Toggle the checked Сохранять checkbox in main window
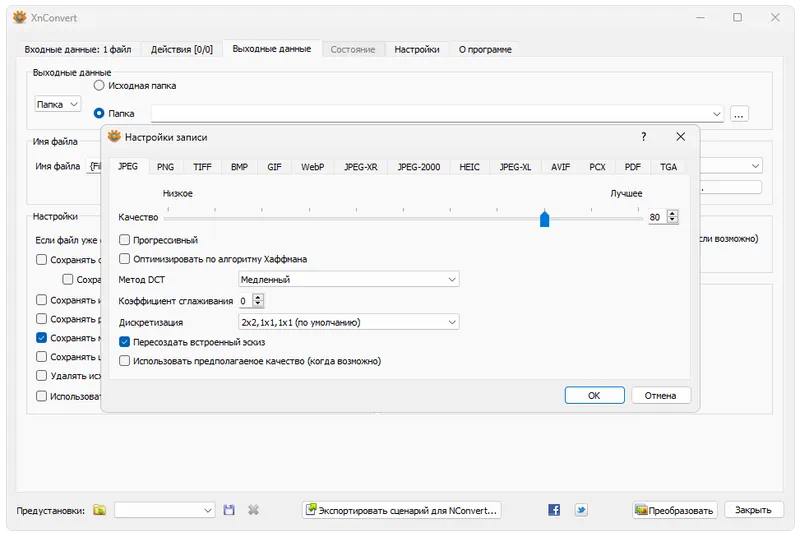The width and height of the screenshot is (800, 537). pos(42,338)
